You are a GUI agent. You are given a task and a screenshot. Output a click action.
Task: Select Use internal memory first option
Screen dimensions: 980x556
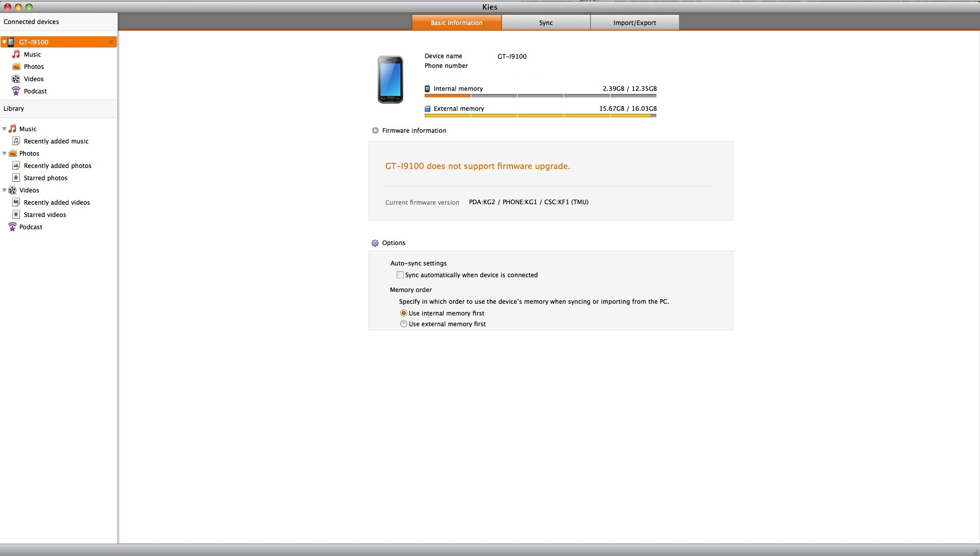click(x=404, y=313)
